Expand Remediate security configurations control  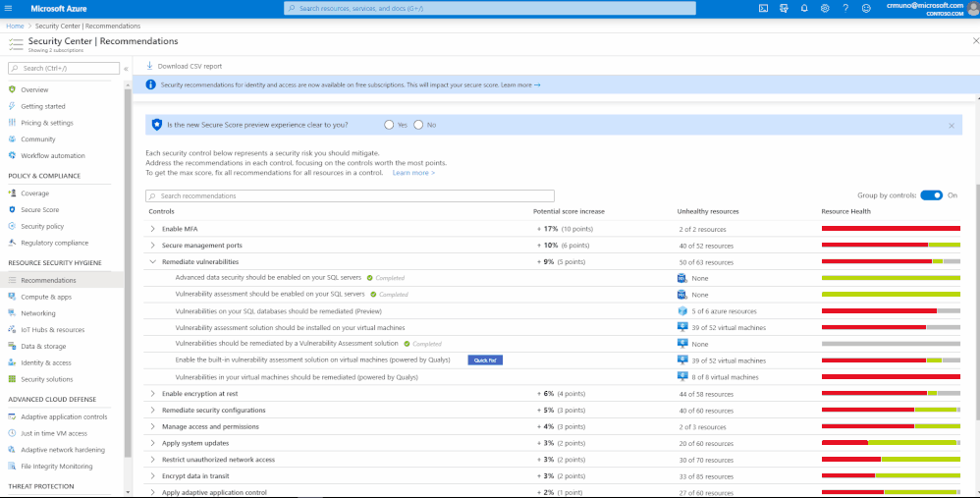pos(152,410)
